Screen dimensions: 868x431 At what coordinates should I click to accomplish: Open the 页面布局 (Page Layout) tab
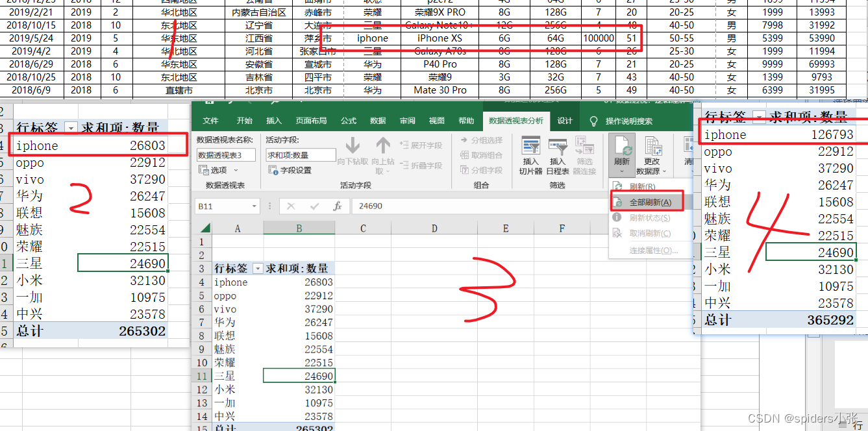(312, 121)
